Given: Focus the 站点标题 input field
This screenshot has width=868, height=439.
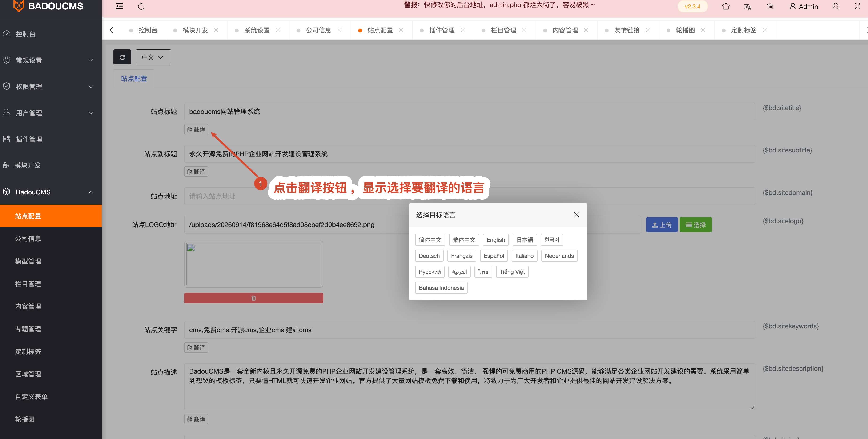Looking at the screenshot, I should point(469,112).
